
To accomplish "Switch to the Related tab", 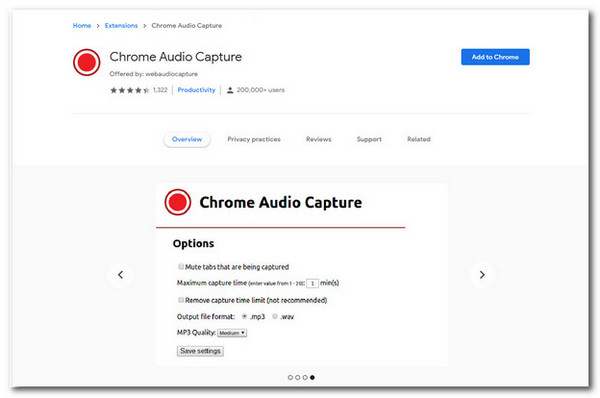I will pyautogui.click(x=419, y=139).
